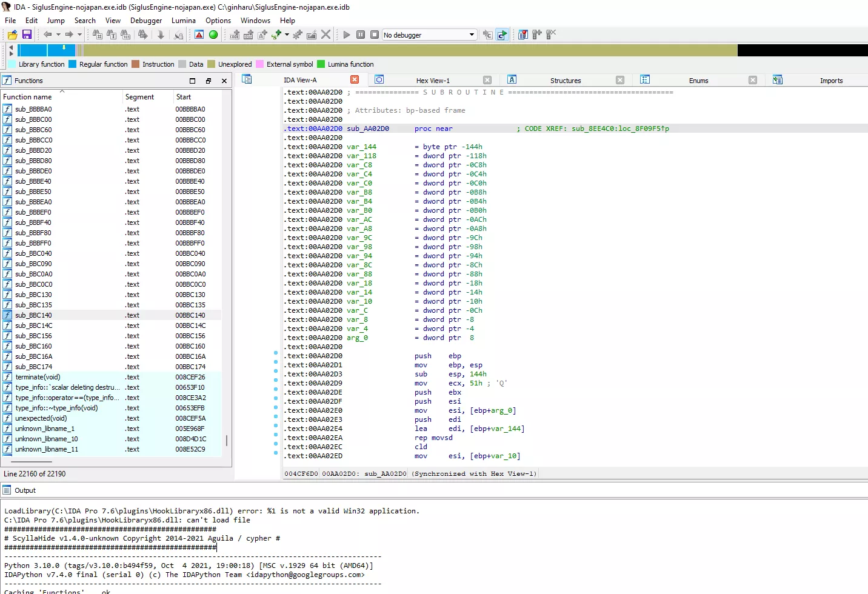
Task: Open the debugger selection dropdown
Action: [472, 35]
